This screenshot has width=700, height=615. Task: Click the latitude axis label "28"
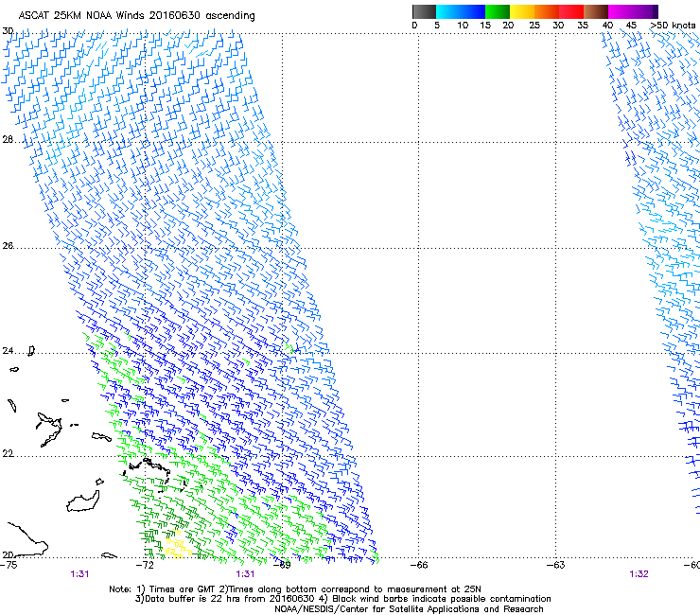click(x=8, y=140)
